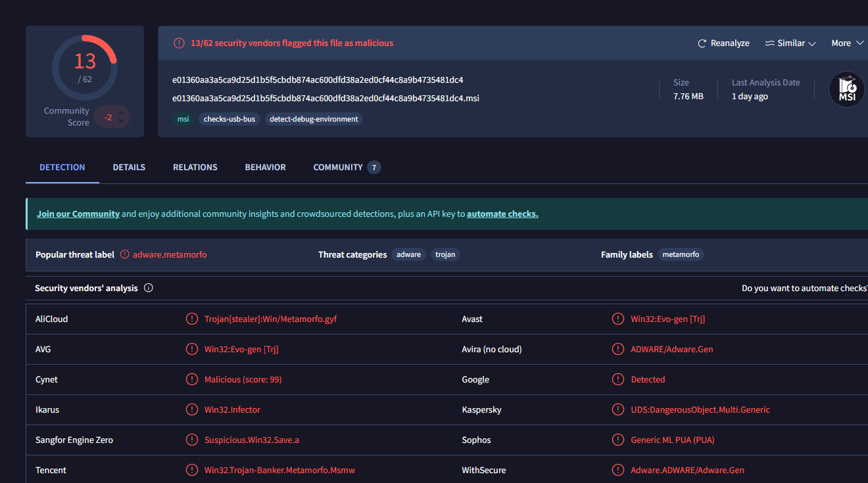The height and width of the screenshot is (483, 868).
Task: Upvote the community score with up arrow
Action: [x=121, y=112]
